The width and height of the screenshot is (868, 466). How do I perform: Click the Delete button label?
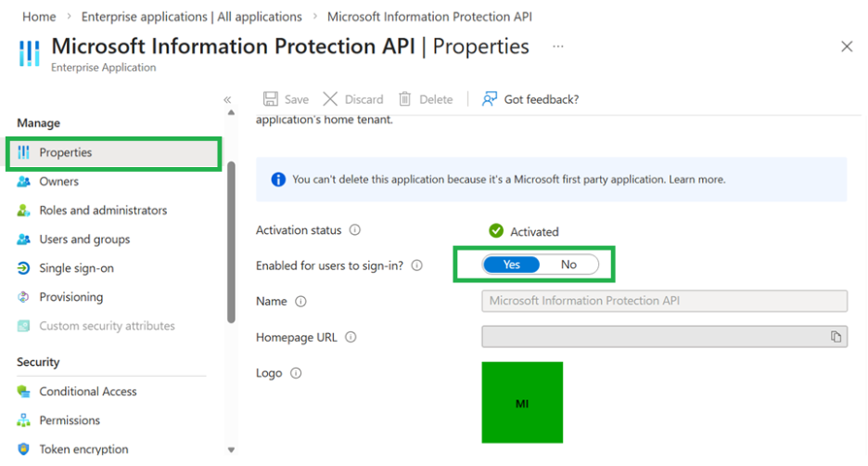[x=436, y=99]
